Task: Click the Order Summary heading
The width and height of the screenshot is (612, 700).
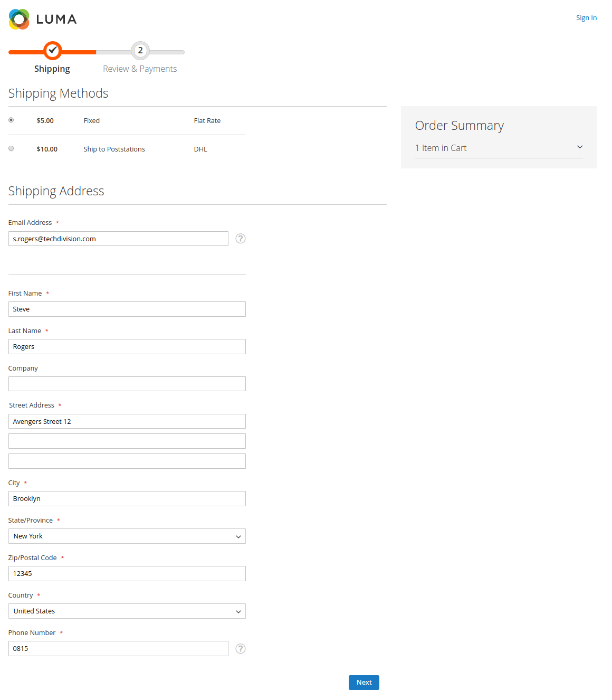Action: [459, 126]
